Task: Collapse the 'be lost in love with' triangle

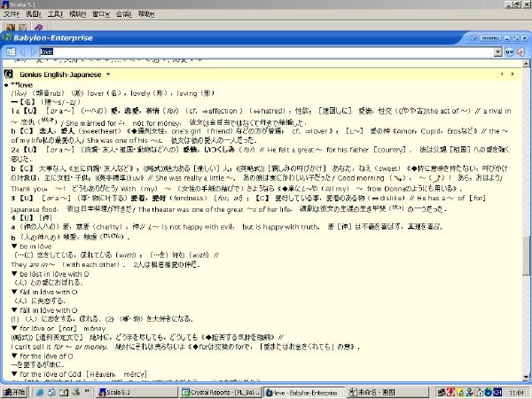Action: point(14,273)
